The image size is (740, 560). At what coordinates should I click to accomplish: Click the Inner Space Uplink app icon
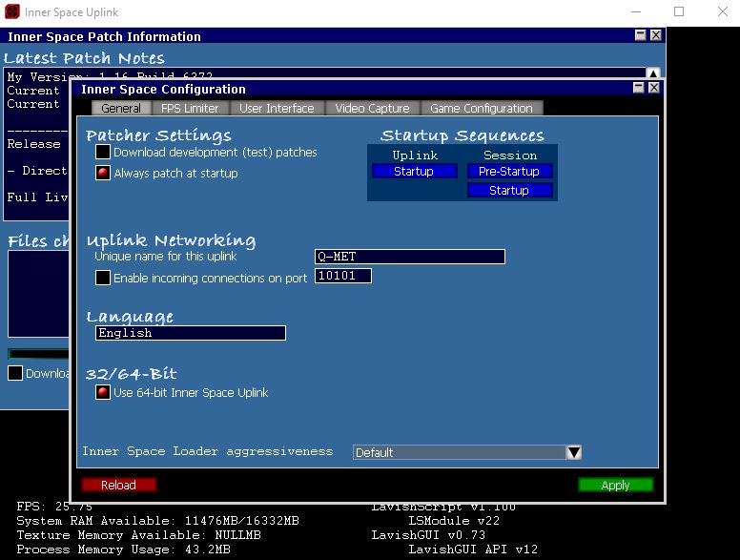point(12,11)
